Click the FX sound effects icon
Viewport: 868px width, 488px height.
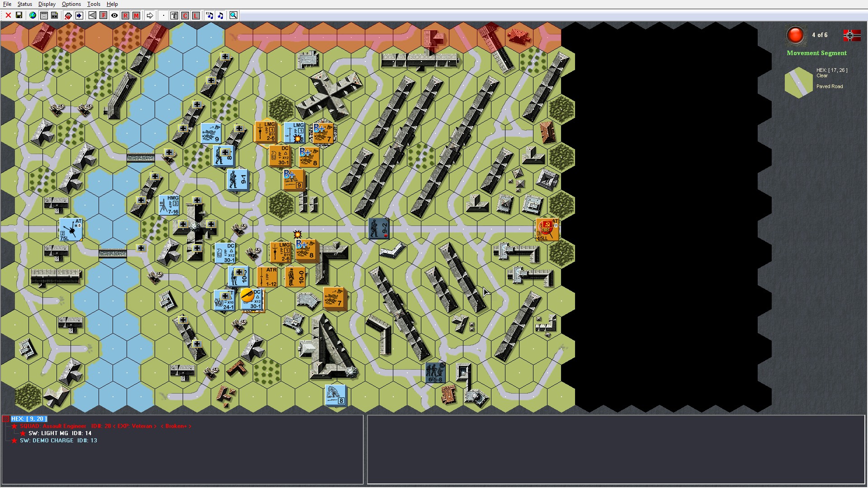(x=209, y=15)
